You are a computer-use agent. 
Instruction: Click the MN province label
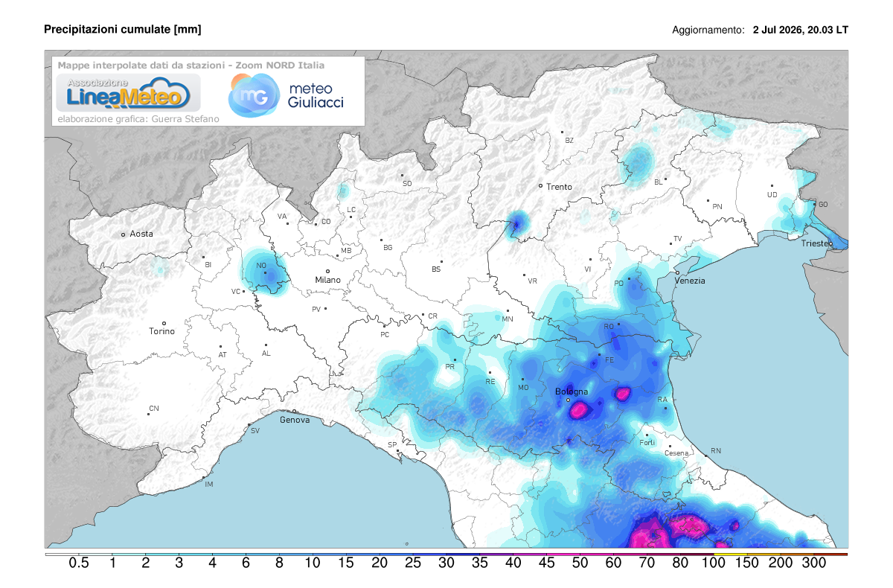[x=508, y=319]
